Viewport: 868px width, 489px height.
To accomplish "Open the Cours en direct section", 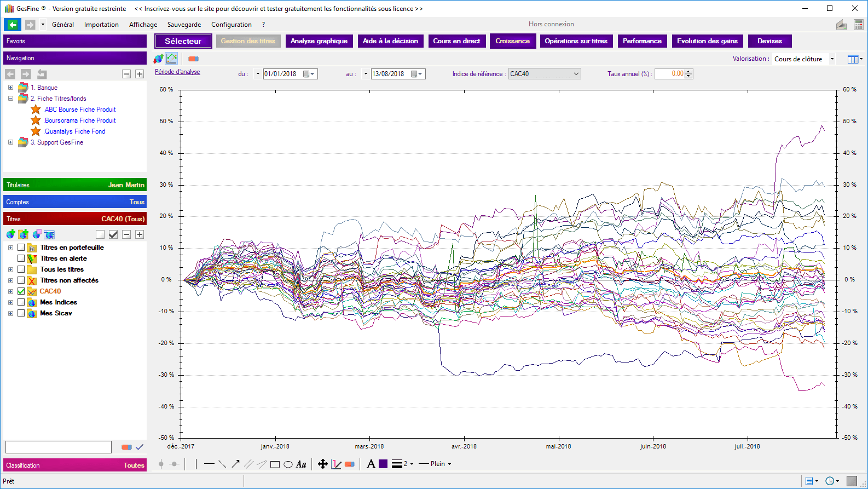I will (456, 41).
